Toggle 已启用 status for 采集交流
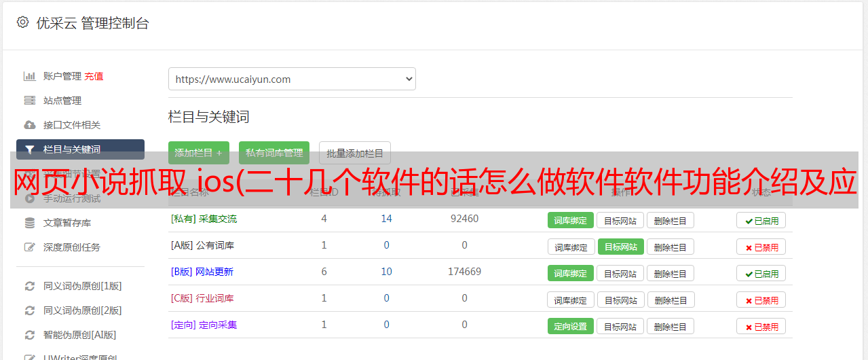The width and height of the screenshot is (868, 360). [761, 220]
